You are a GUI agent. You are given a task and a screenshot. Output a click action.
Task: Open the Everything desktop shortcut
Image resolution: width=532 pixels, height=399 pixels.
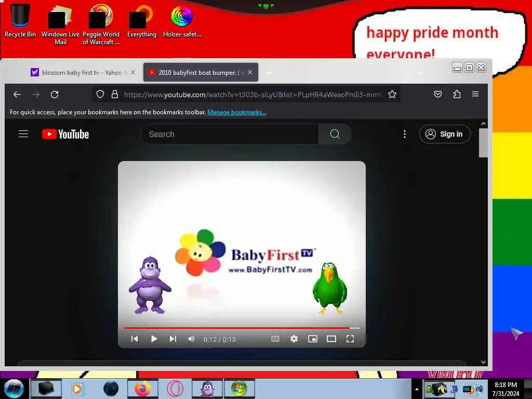tap(141, 20)
